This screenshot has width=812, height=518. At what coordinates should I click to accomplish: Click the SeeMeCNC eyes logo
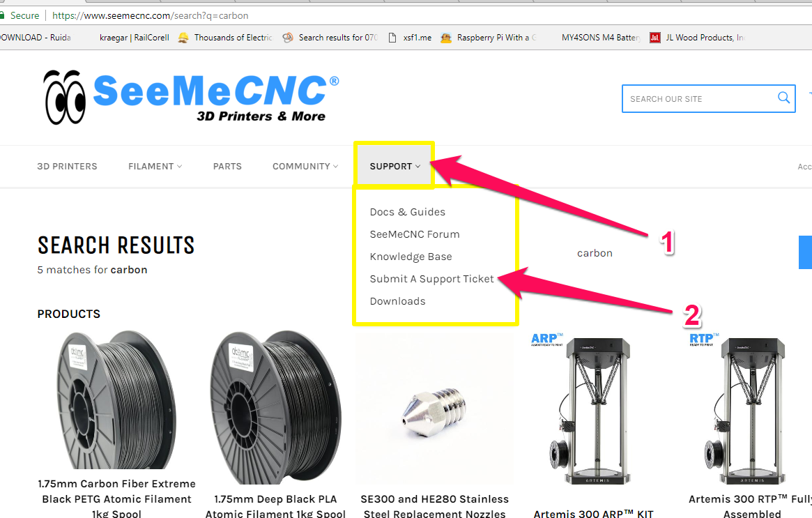pyautogui.click(x=65, y=98)
